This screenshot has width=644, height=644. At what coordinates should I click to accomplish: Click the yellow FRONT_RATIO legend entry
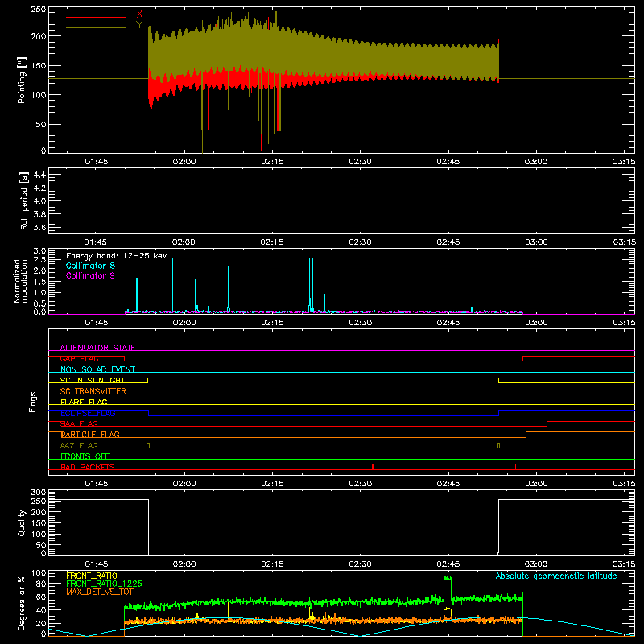coord(92,576)
